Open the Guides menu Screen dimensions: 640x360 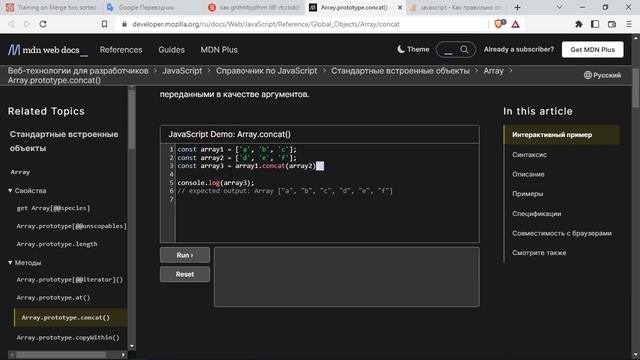click(x=171, y=50)
